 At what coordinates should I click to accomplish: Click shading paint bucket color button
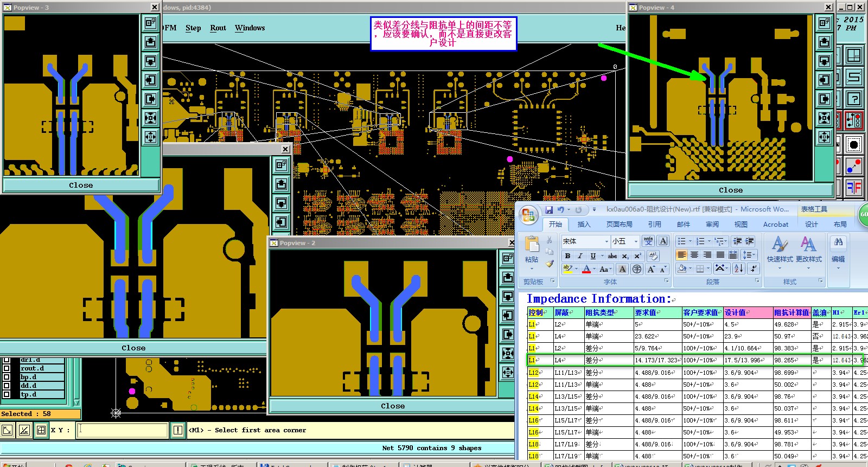tap(682, 268)
